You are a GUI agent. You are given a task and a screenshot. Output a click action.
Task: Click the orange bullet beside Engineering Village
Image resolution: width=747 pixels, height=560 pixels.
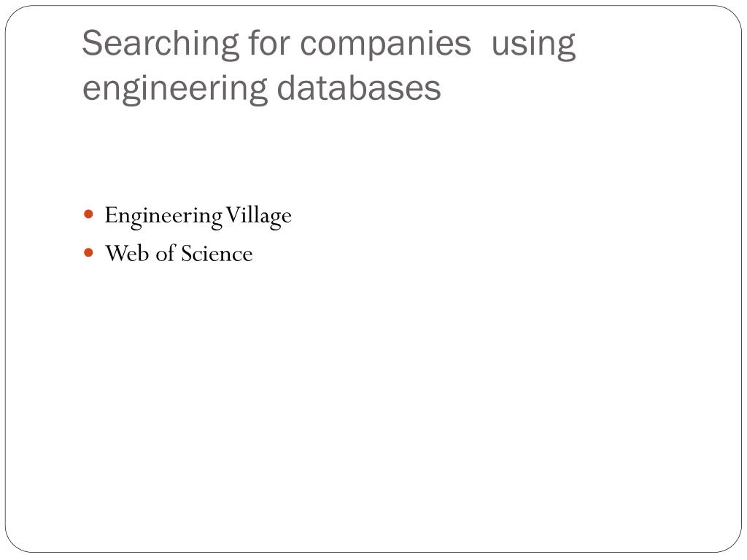pos(88,215)
